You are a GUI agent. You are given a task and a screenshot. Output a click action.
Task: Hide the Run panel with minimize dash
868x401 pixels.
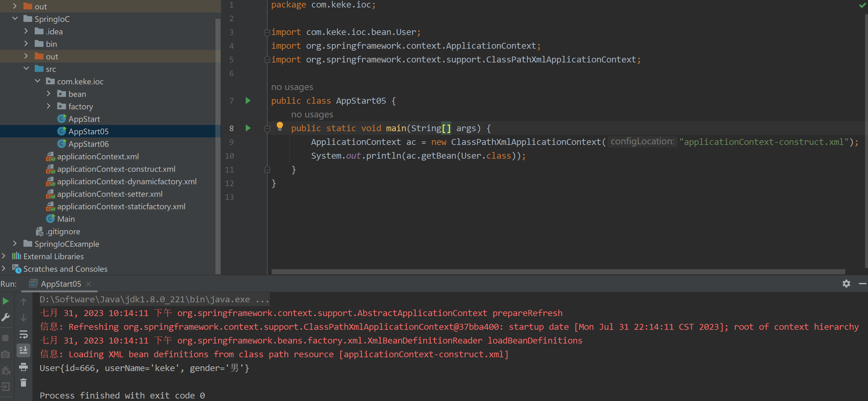(x=862, y=284)
